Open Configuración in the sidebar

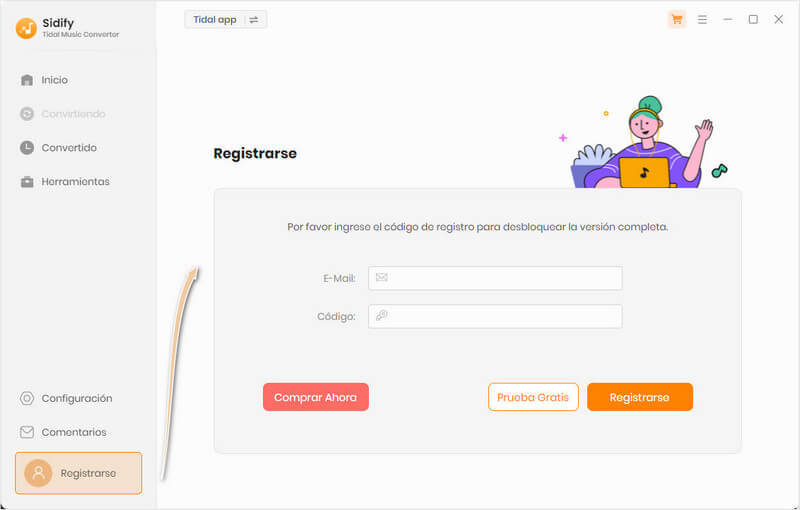pos(79,398)
